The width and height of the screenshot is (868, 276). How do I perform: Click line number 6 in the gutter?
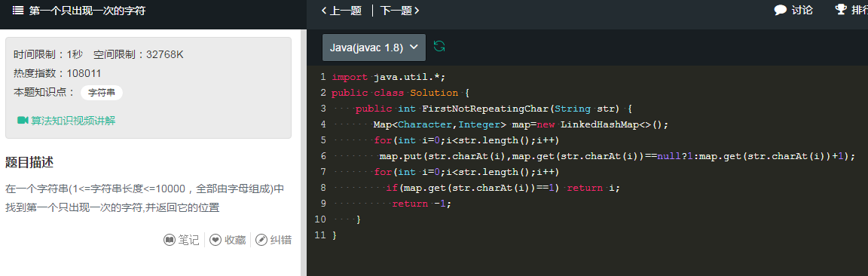coord(323,156)
